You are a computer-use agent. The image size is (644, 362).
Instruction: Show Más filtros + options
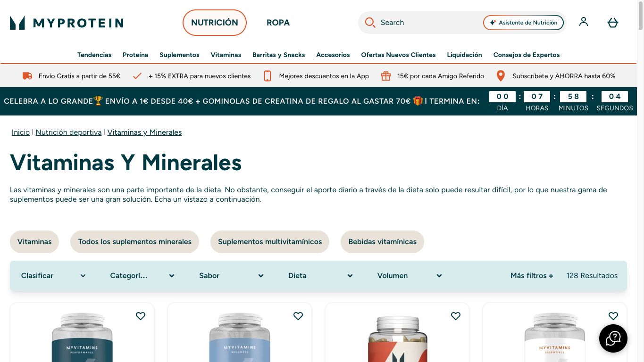532,276
